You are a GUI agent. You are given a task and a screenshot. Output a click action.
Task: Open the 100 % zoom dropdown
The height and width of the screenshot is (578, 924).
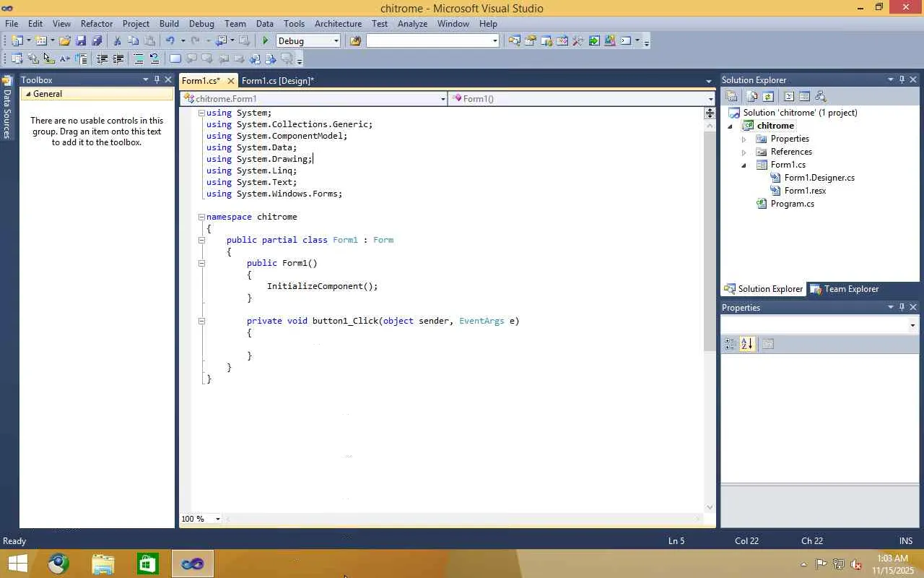217,519
